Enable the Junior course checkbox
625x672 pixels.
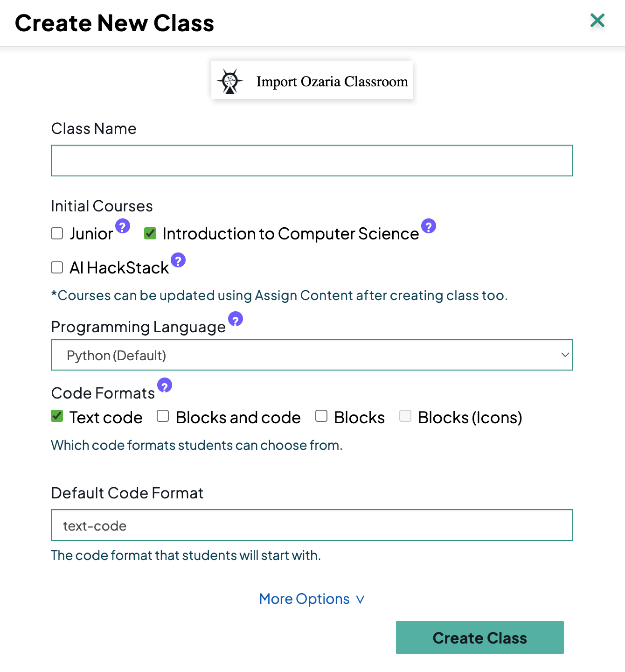(57, 233)
